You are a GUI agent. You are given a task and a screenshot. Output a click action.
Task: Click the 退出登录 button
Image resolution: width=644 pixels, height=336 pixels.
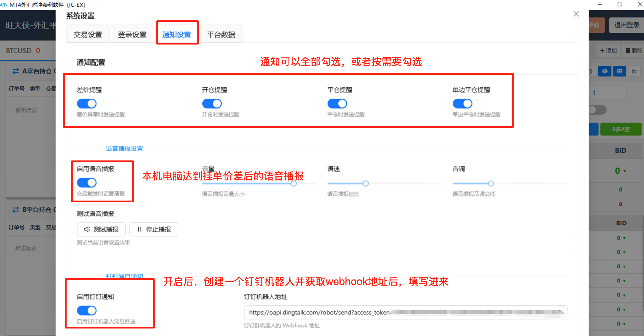click(626, 25)
